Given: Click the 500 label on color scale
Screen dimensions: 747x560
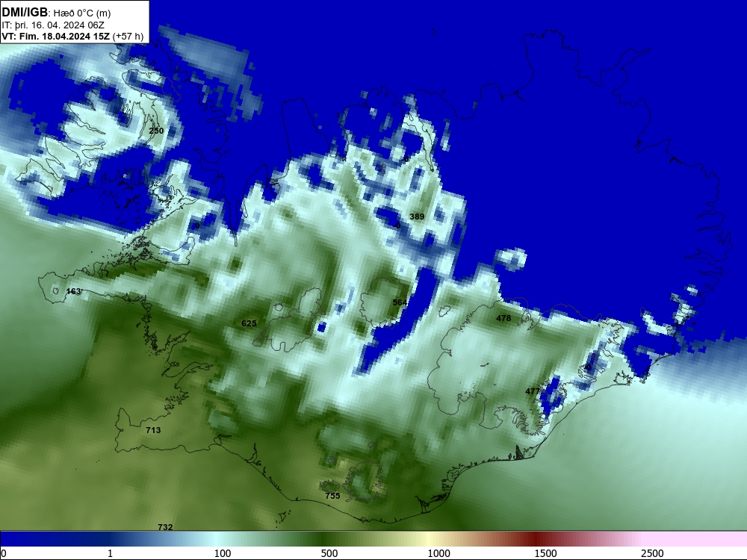Looking at the screenshot, I should point(329,553).
